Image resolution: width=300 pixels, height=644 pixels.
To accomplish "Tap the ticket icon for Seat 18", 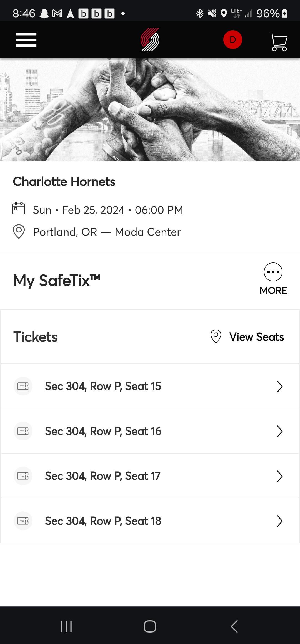I will (23, 521).
